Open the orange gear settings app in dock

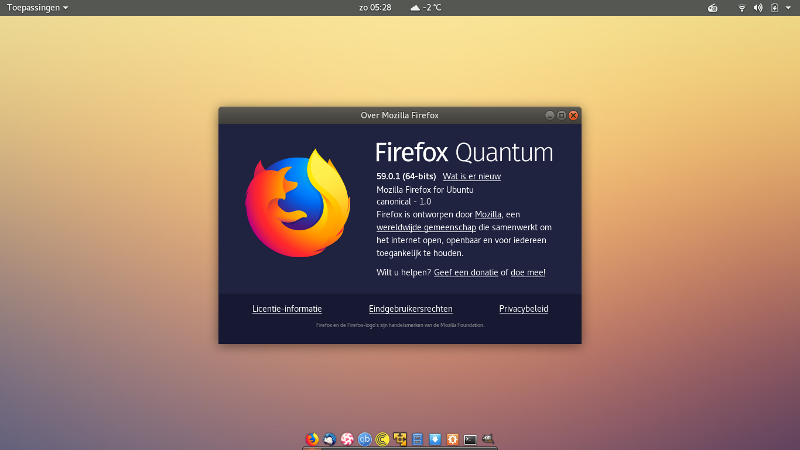(x=453, y=439)
